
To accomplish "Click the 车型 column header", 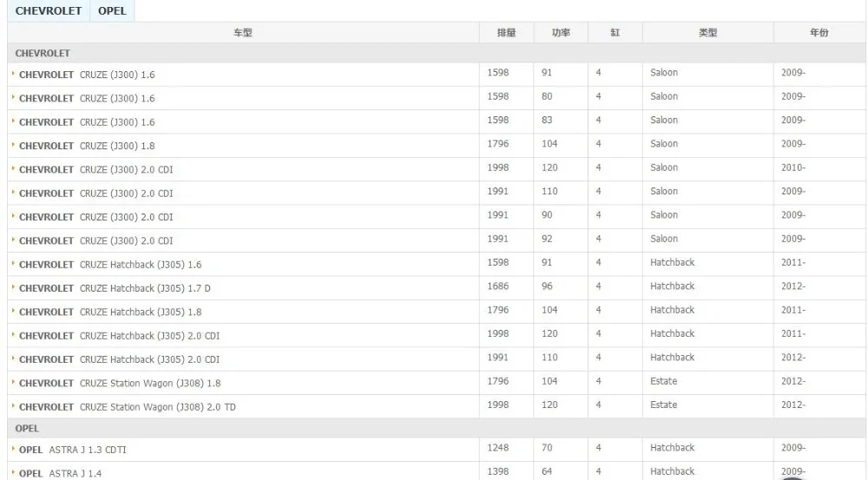I will click(x=242, y=33).
